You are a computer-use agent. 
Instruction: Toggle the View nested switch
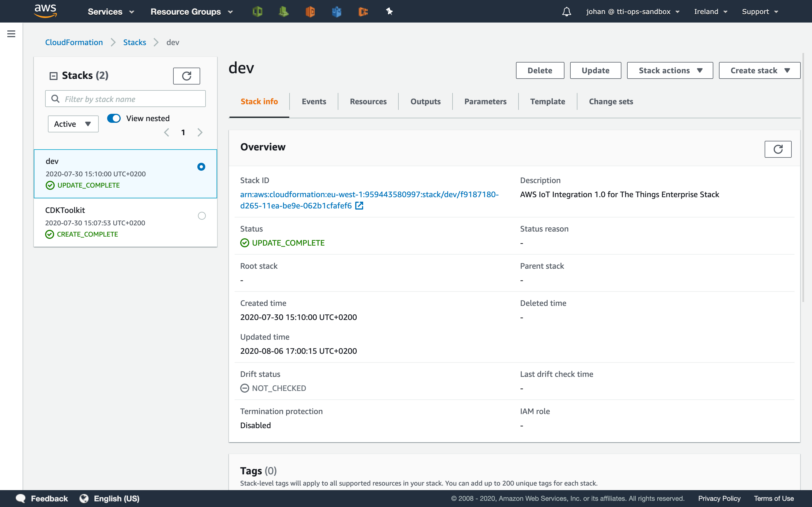[x=114, y=118]
